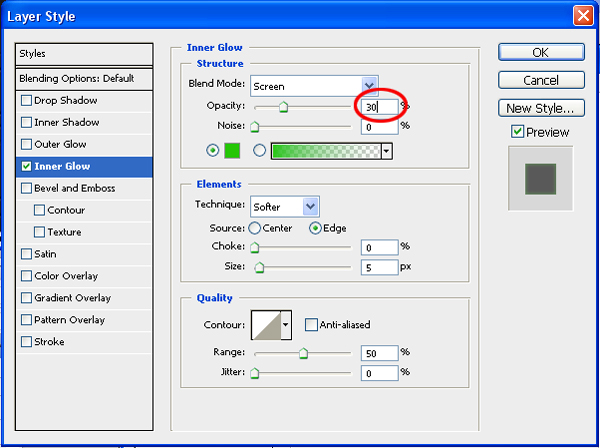The height and width of the screenshot is (448, 600).
Task: Click the Range slider handle
Action: (x=303, y=353)
